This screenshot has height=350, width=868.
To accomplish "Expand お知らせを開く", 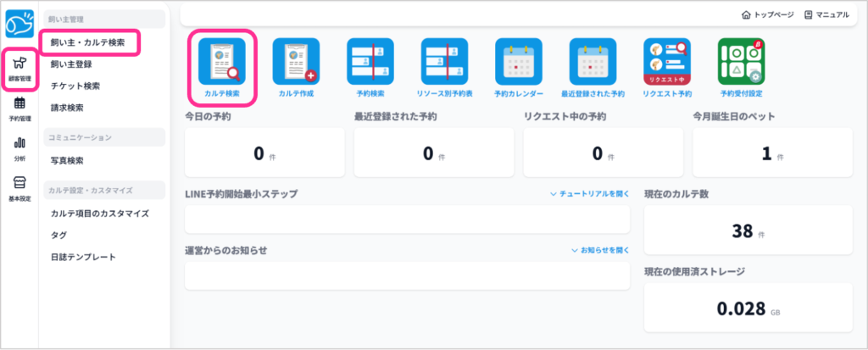I will coord(600,251).
